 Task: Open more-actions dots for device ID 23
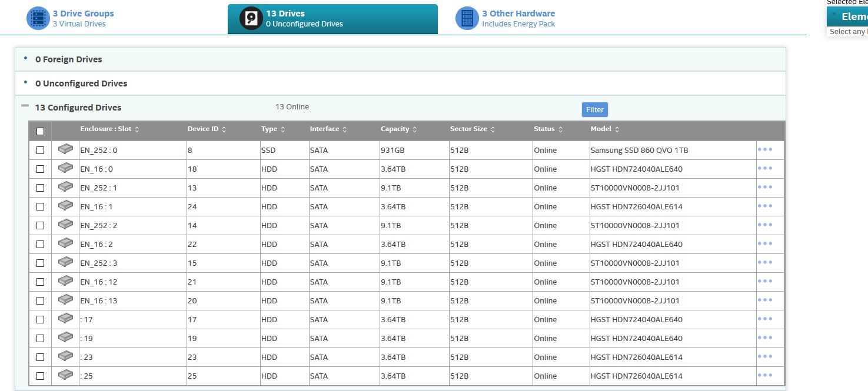[x=765, y=356]
